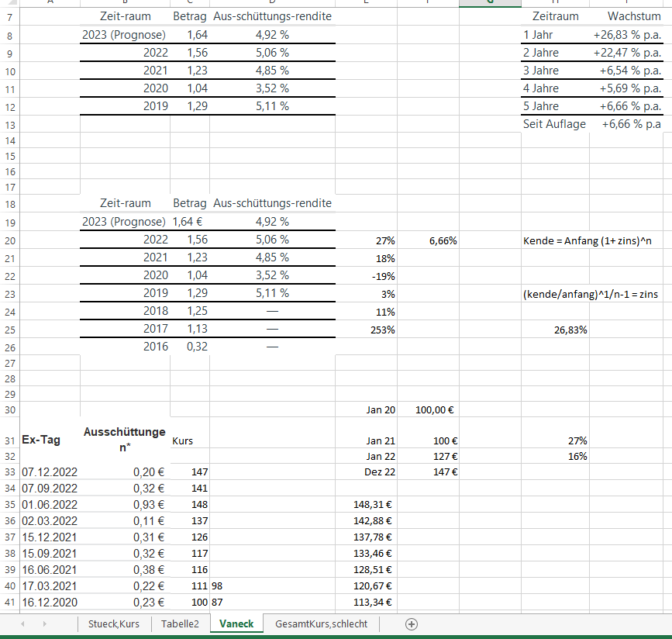Click the '137,78 €' cell
Viewport: 672px width, 639px height.
point(366,537)
